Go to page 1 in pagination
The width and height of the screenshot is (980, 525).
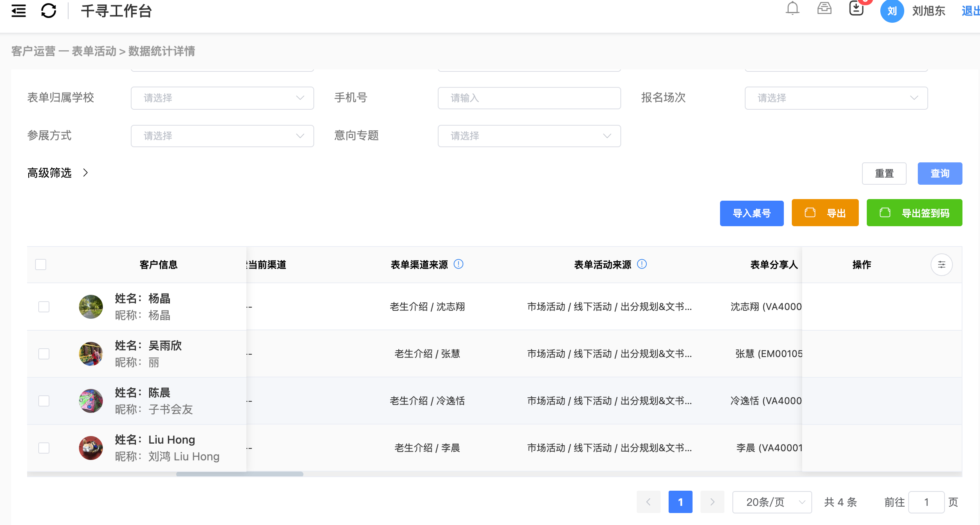click(680, 502)
